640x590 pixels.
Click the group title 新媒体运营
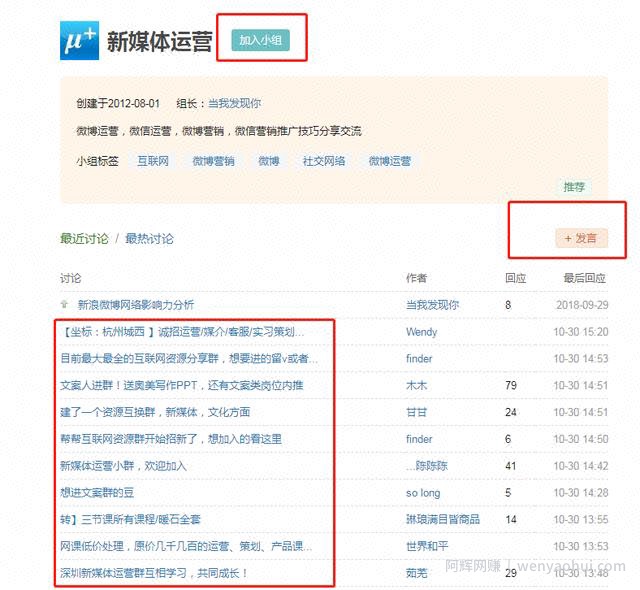coord(160,41)
